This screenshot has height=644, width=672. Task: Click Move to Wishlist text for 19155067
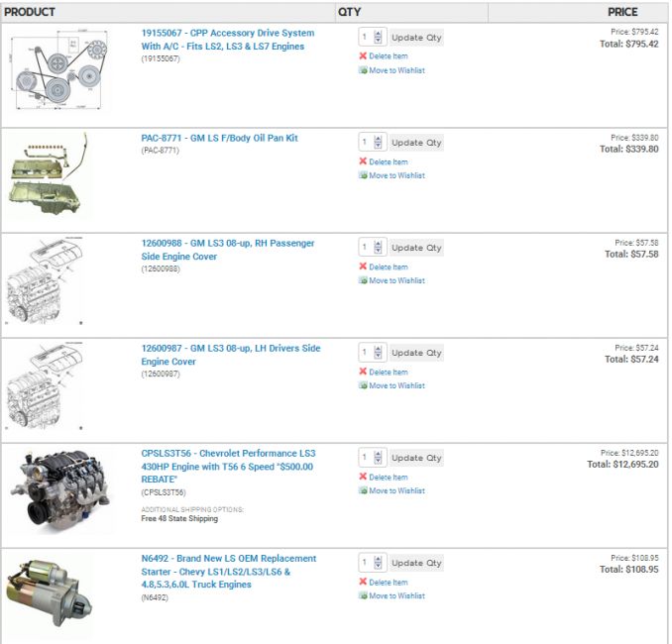(x=396, y=70)
